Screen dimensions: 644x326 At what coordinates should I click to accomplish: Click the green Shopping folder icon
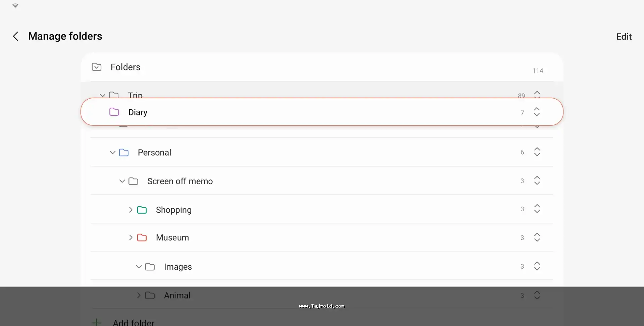(142, 210)
